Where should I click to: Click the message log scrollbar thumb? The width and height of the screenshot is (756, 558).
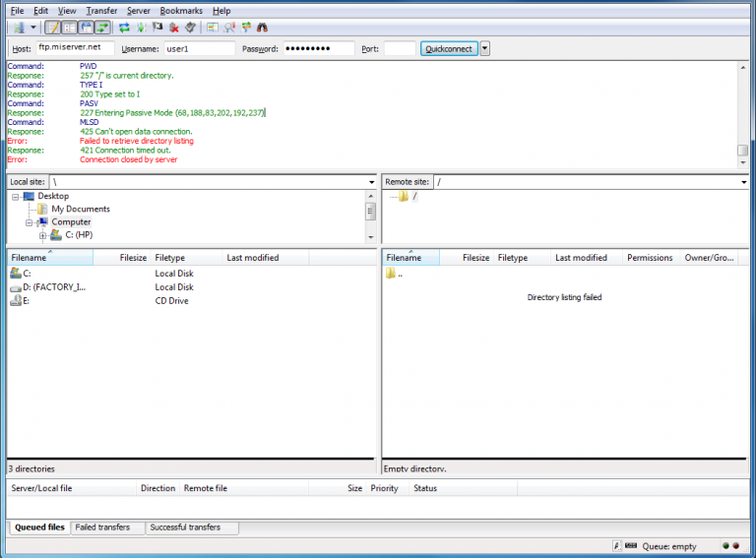point(742,151)
